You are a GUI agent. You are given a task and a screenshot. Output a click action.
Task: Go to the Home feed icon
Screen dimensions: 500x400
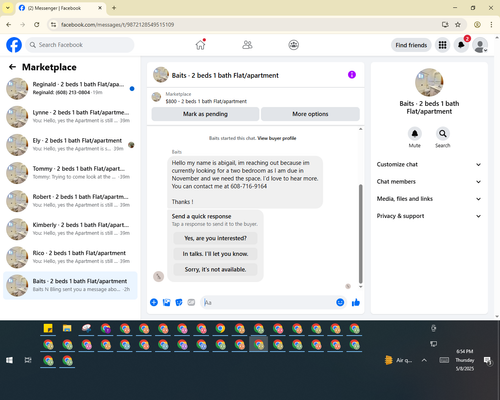tap(200, 45)
